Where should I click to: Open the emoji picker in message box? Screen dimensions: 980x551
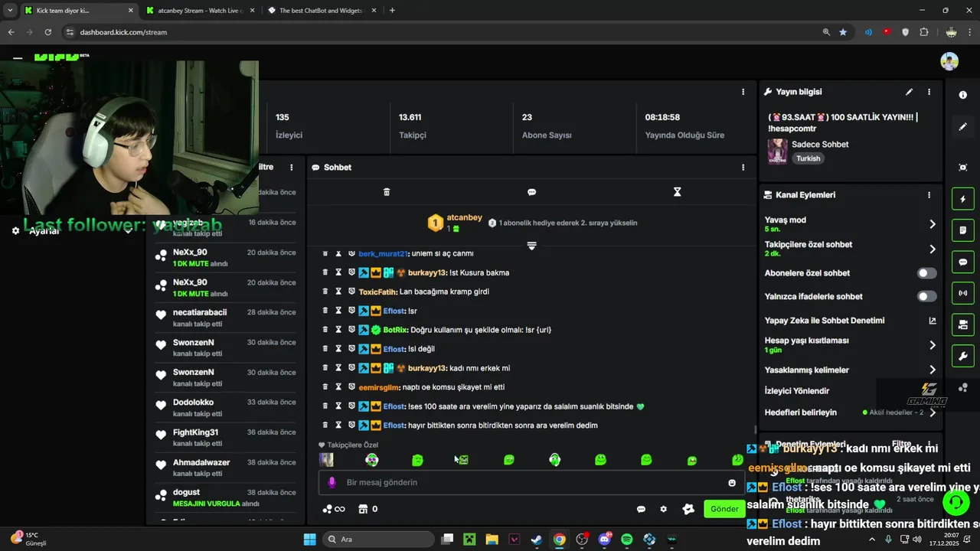(732, 483)
